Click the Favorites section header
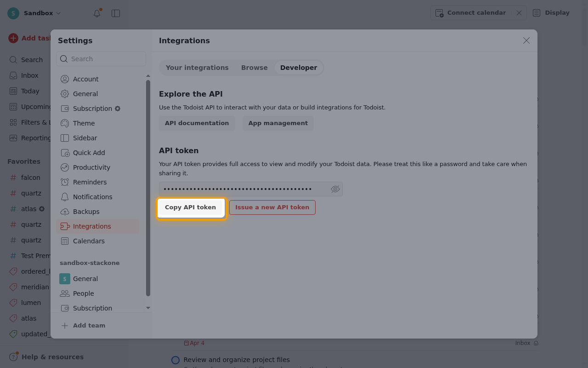The width and height of the screenshot is (588, 368). pyautogui.click(x=24, y=161)
